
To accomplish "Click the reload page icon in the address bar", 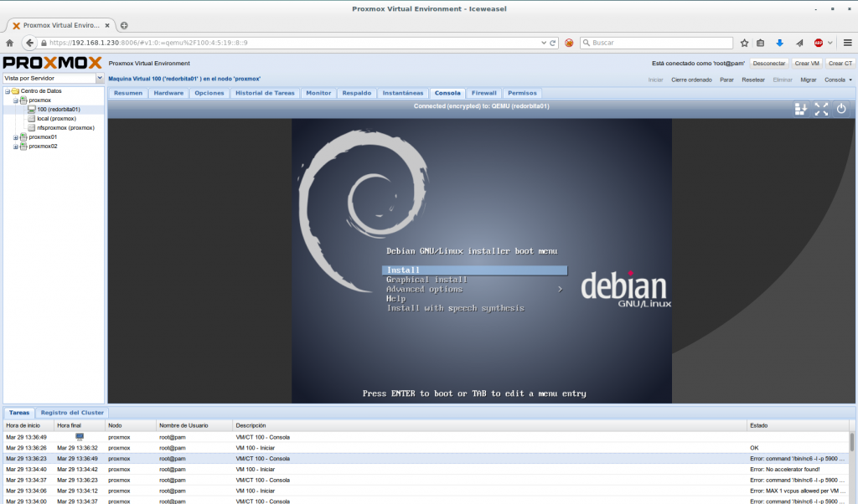I will pos(553,42).
